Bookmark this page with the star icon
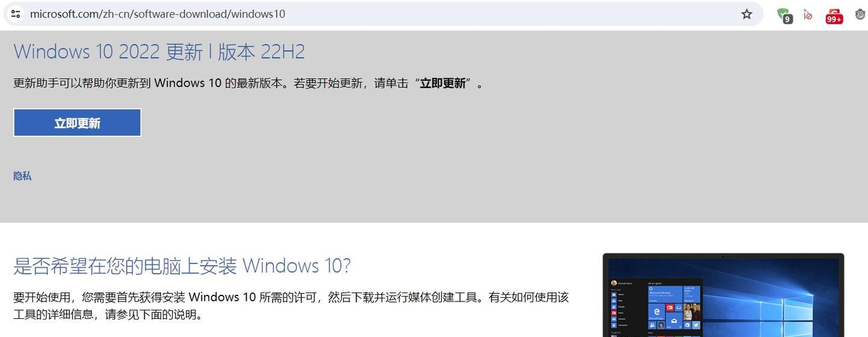This screenshot has width=868, height=337. (x=747, y=14)
